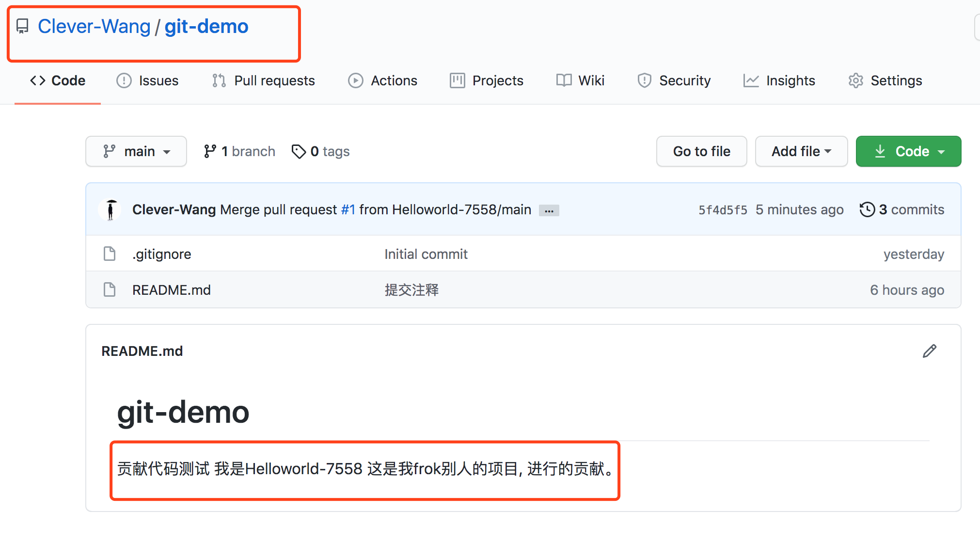This screenshot has width=980, height=544.
Task: Switch to the Issues tab
Action: click(x=147, y=80)
